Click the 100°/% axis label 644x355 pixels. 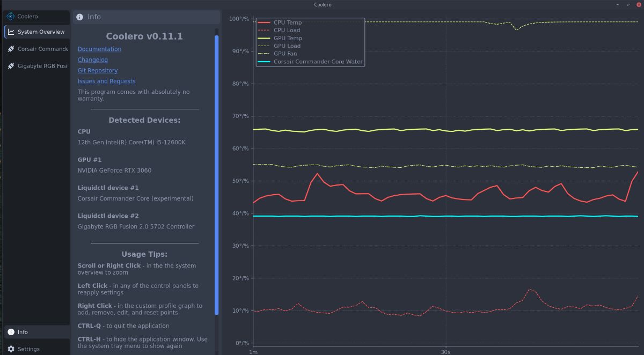pos(238,19)
